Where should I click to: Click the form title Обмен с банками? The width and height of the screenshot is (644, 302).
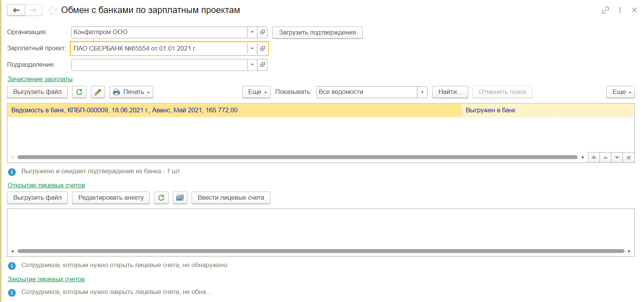tap(151, 10)
